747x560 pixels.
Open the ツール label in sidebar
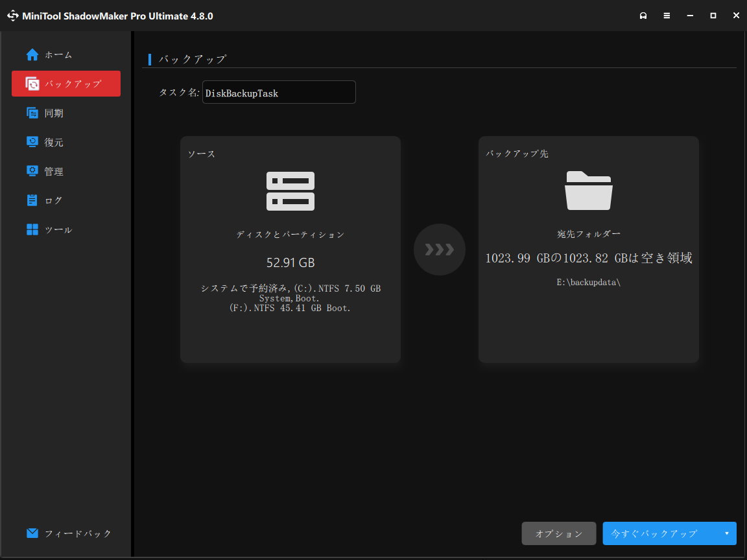click(58, 229)
